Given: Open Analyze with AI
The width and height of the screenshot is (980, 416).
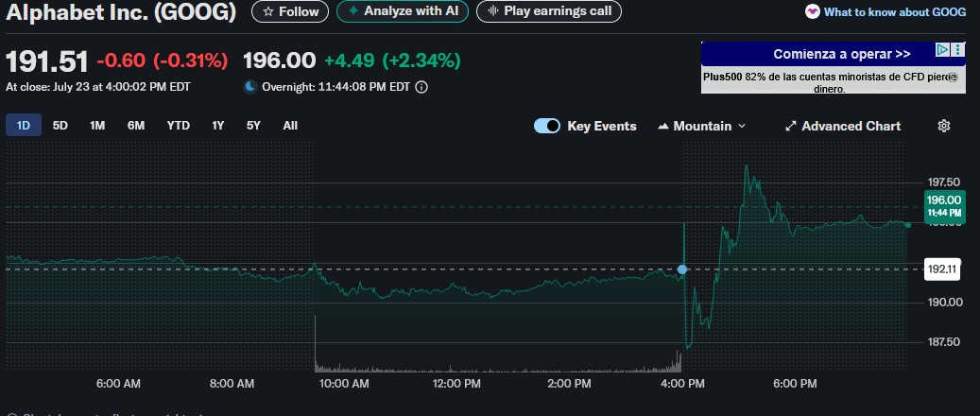Looking at the screenshot, I should (x=402, y=11).
